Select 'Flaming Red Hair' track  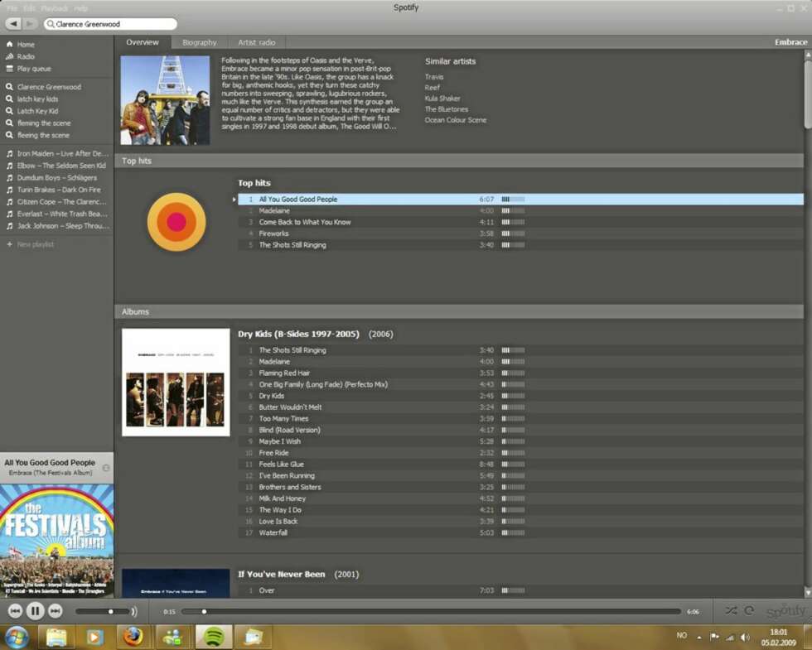[x=520, y=373]
